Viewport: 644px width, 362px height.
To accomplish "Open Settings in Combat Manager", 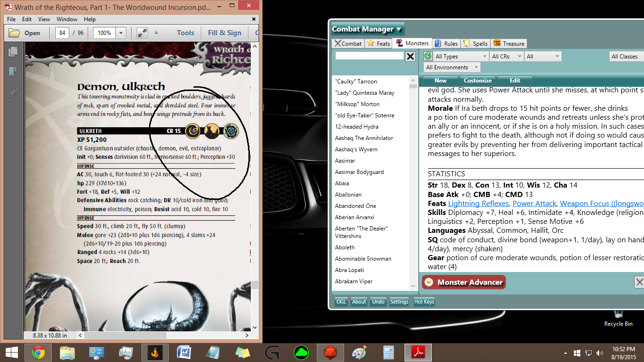I will 399,302.
